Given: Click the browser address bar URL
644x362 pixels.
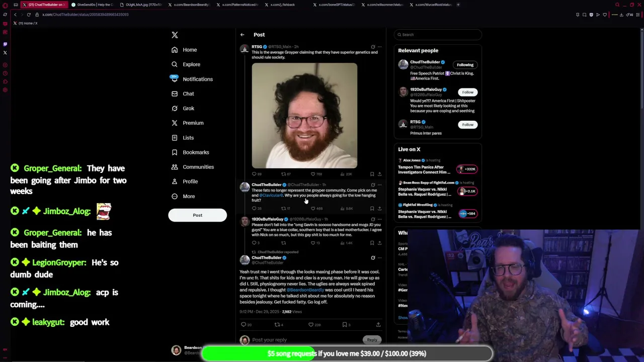Looking at the screenshot, I should click(x=86, y=15).
